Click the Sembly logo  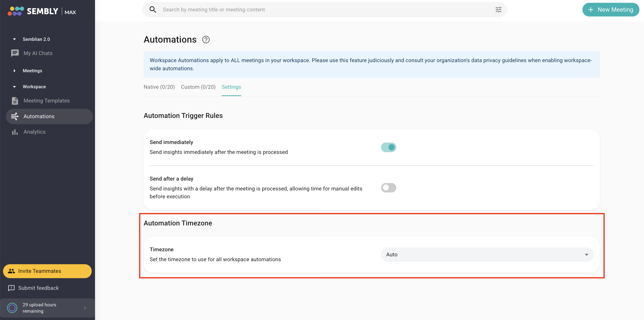pyautogui.click(x=42, y=11)
